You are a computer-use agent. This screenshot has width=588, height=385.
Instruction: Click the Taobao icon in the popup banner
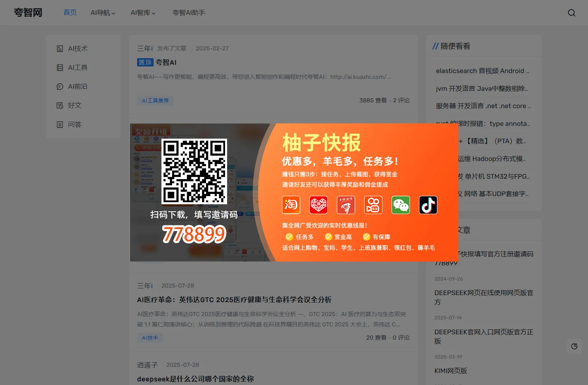pos(291,205)
